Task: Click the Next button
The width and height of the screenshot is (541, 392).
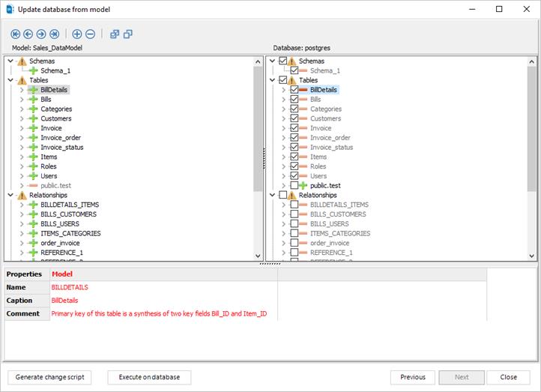Action: (462, 378)
